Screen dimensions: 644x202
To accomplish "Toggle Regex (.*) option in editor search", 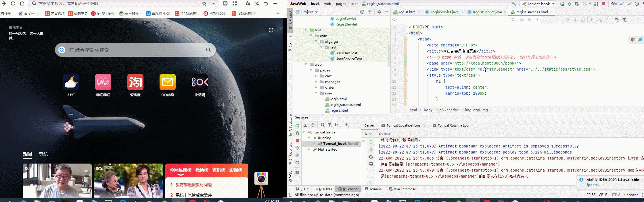I will [537, 20].
